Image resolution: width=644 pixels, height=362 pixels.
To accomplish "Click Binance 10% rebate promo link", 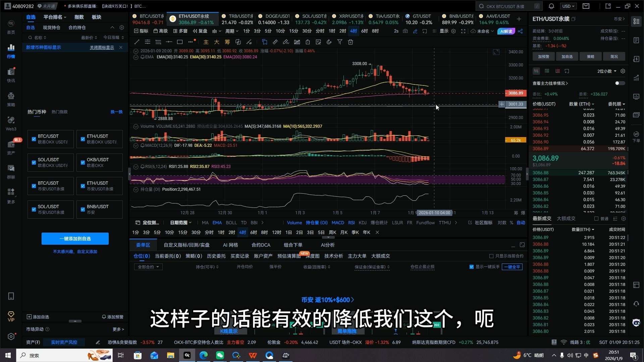I will click(x=328, y=300).
